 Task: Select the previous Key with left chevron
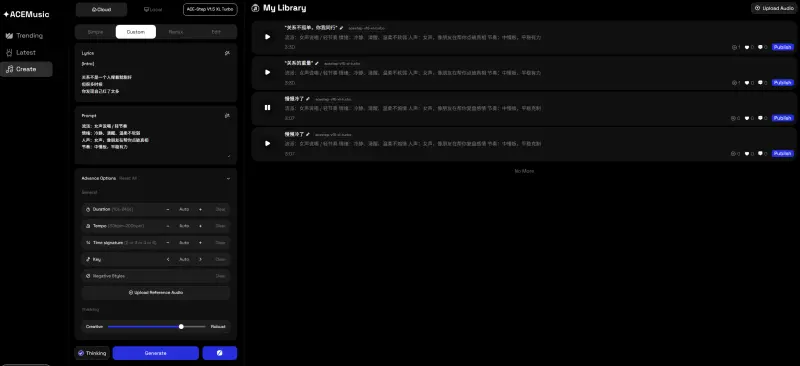coord(168,259)
